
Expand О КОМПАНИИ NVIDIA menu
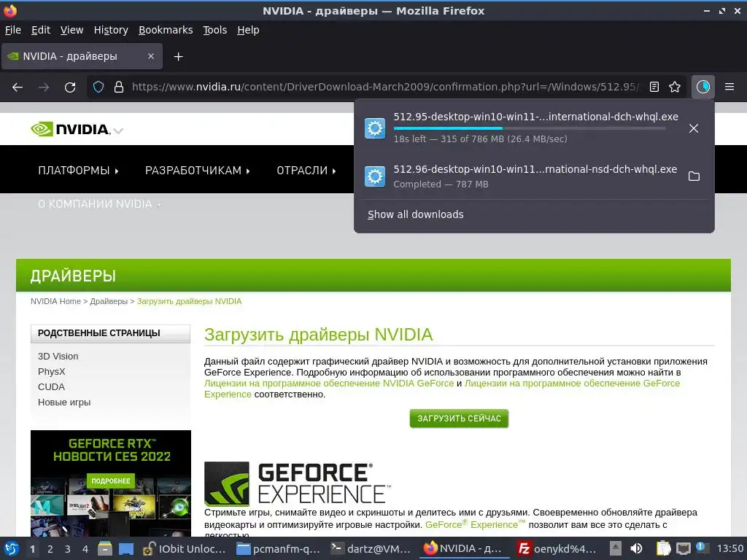[x=99, y=204]
